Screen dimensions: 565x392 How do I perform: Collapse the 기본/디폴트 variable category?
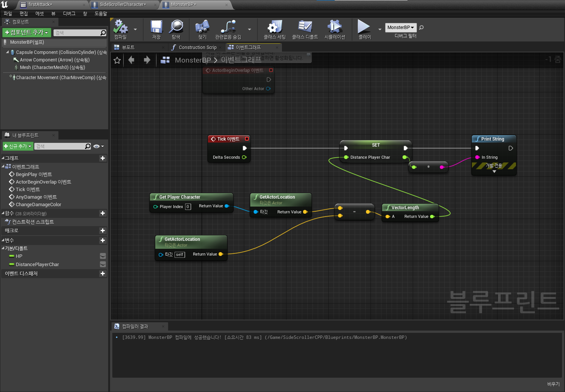click(x=3, y=248)
